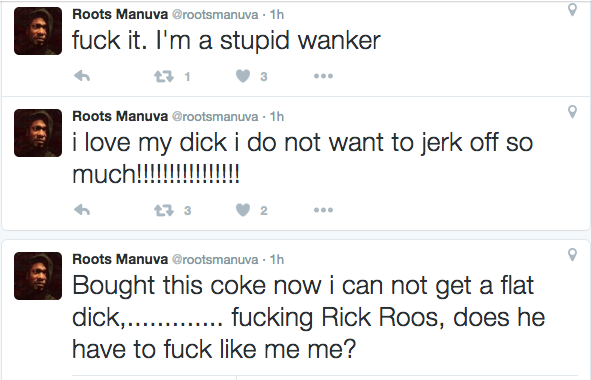Open the "Bought this coke" tweet text
Image resolution: width=591 pixels, height=380 pixels.
pos(308,317)
